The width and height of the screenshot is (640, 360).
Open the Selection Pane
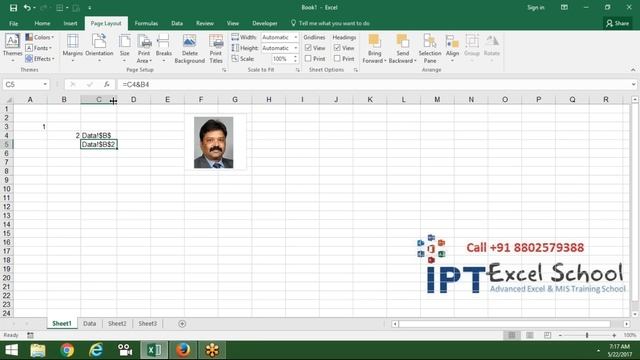(430, 48)
